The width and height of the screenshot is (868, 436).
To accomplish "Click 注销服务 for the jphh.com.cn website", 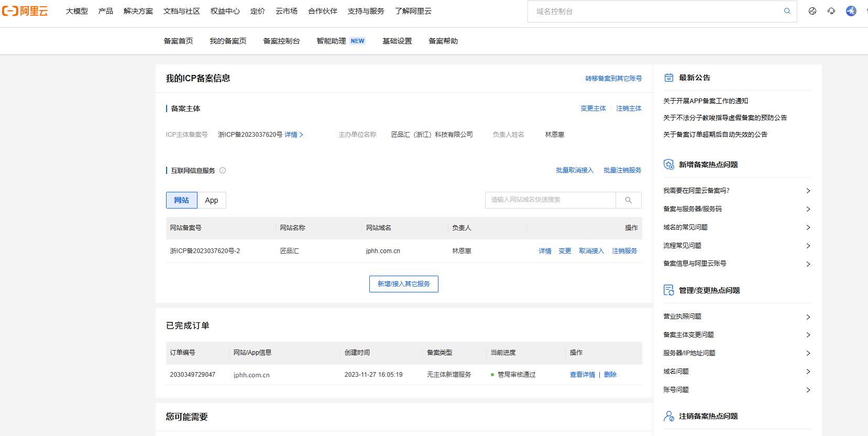I will [x=624, y=251].
